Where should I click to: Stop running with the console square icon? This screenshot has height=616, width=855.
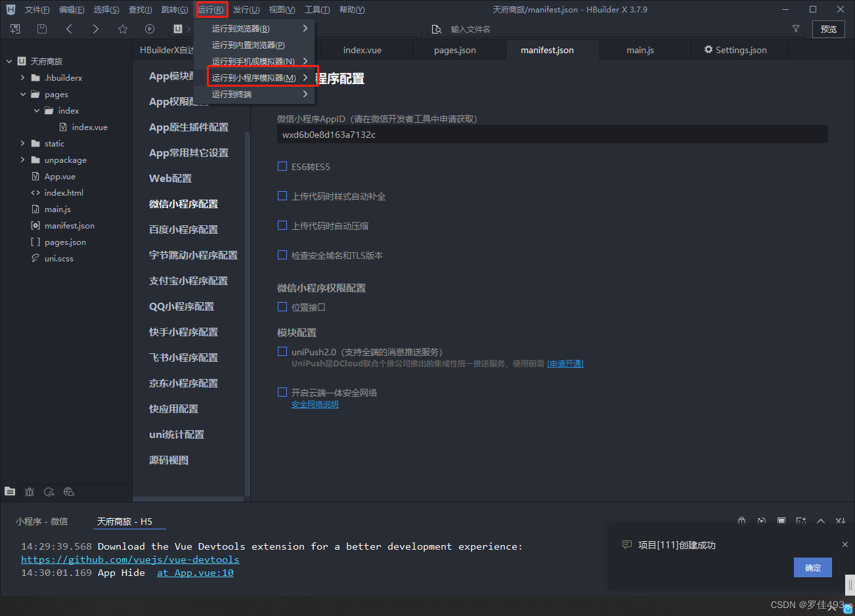click(781, 521)
